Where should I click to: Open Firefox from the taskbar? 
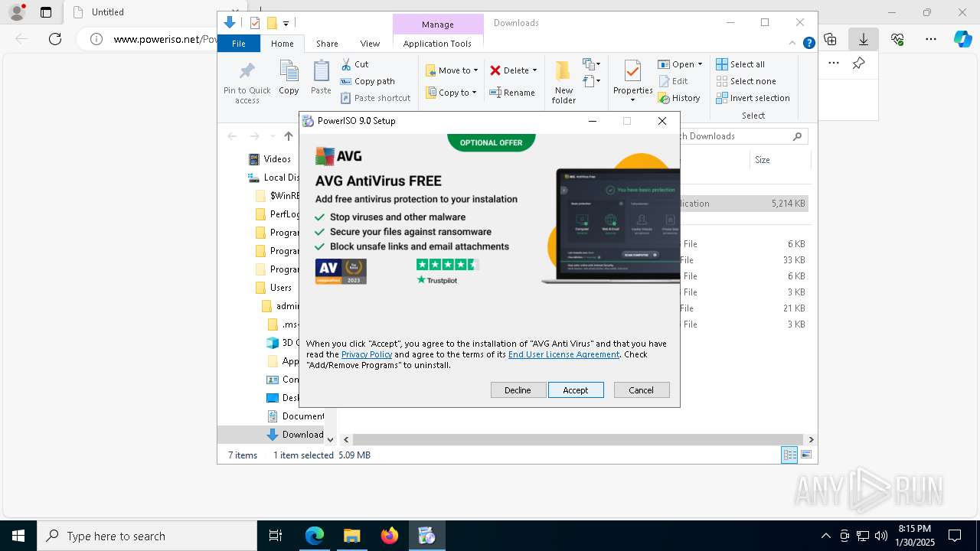[390, 536]
